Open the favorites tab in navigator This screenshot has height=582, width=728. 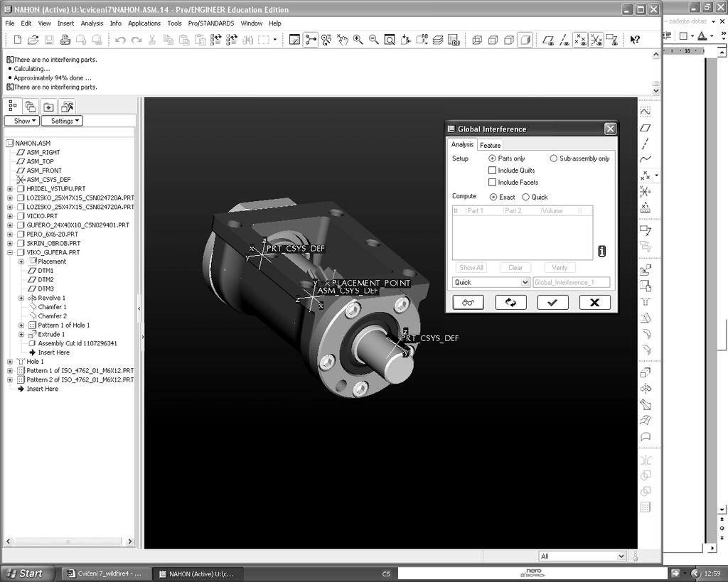click(x=49, y=107)
